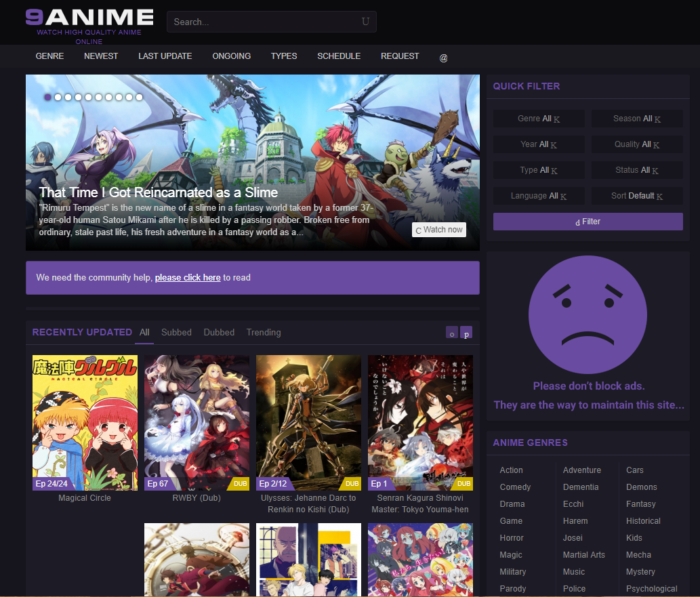Open the Season All dropdown

pos(637,119)
